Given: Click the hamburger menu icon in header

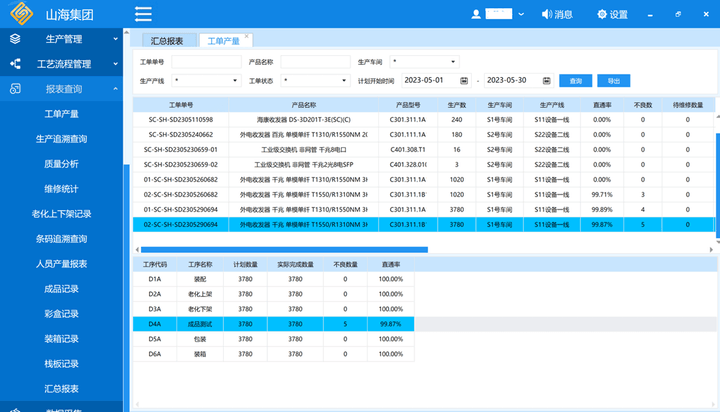Looking at the screenshot, I should (143, 14).
